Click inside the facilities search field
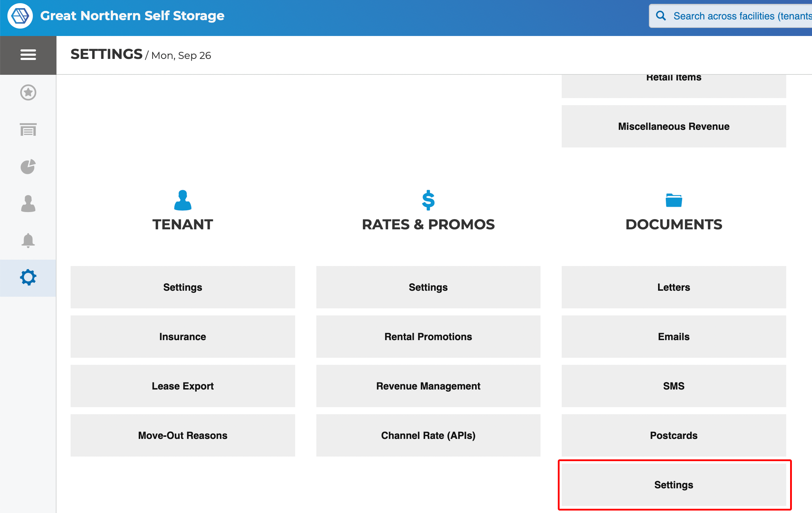Screen dimensions: 812x513 [x=741, y=16]
